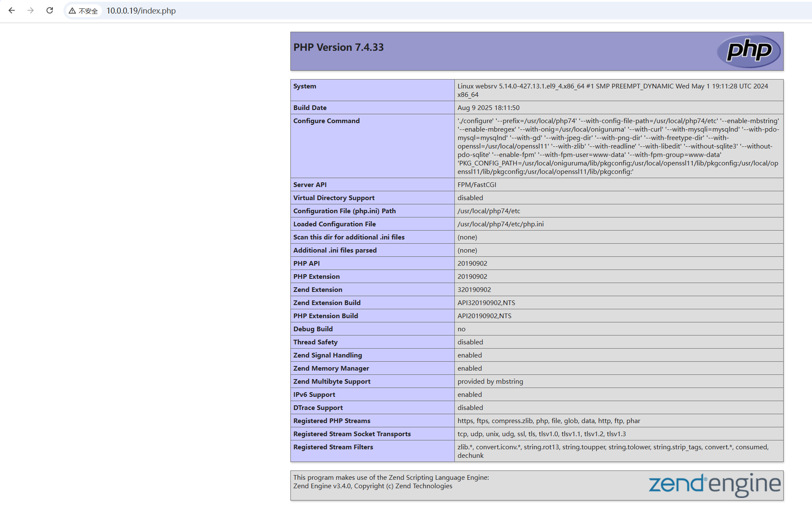Click the './configure' command value text
This screenshot has width=812, height=506.
(618, 146)
